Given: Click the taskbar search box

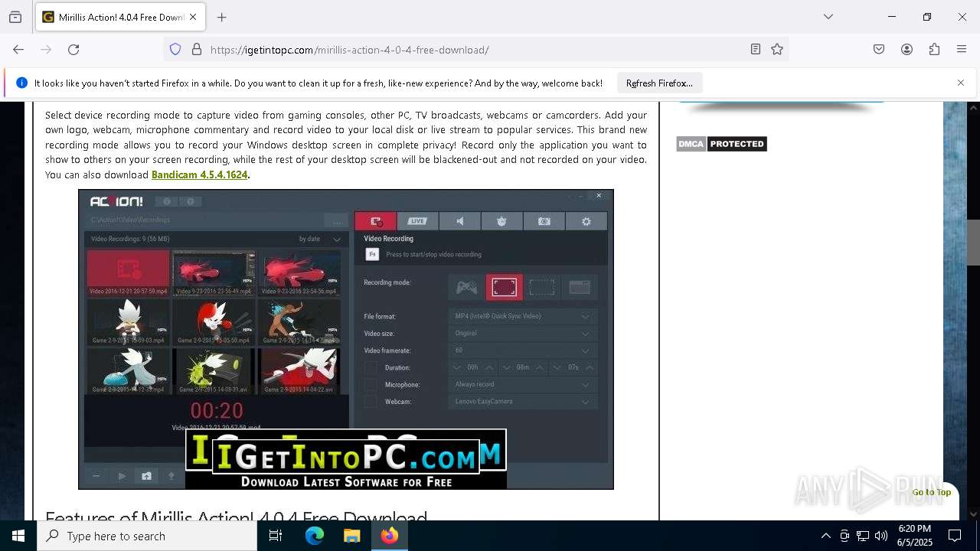Looking at the screenshot, I should pyautogui.click(x=147, y=536).
